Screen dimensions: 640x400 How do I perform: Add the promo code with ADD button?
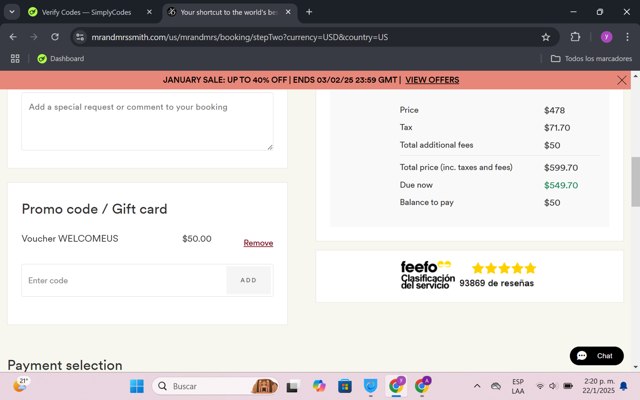click(x=248, y=280)
